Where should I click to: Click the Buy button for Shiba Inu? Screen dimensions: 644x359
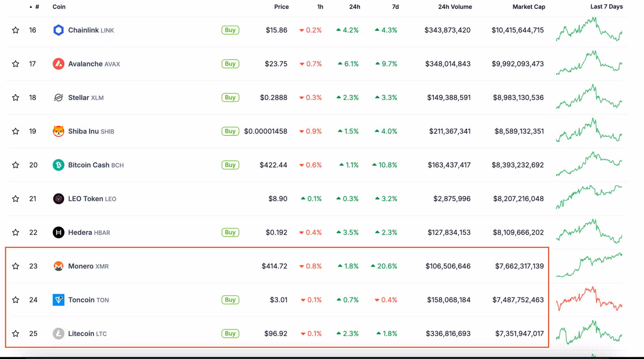(x=230, y=131)
